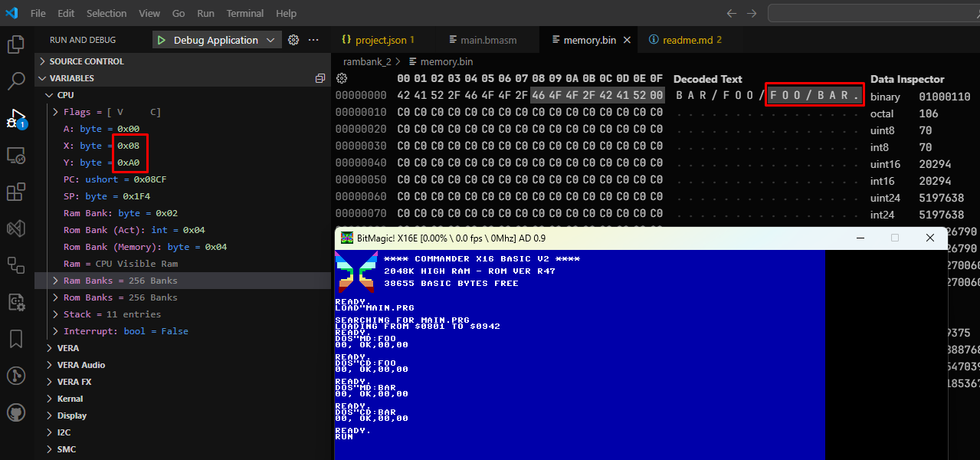Open the GitHub view in activity bar
980x460 pixels.
pos(16,412)
